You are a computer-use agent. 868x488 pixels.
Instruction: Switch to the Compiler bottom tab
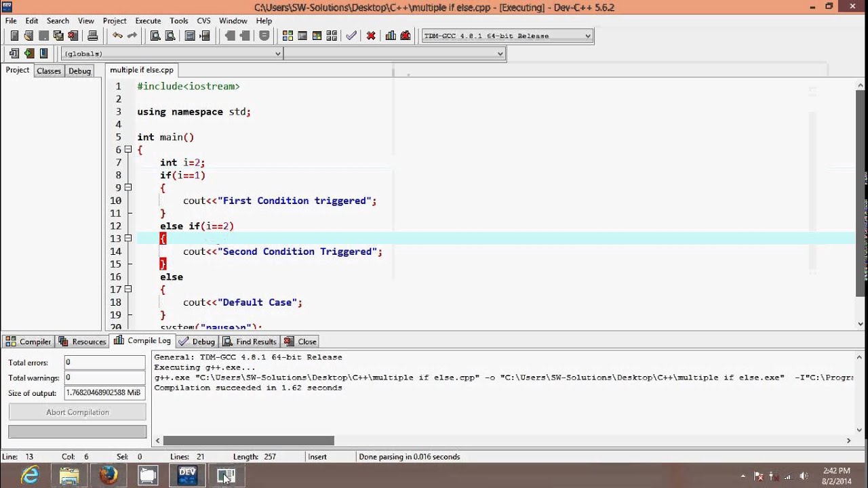pyautogui.click(x=28, y=342)
